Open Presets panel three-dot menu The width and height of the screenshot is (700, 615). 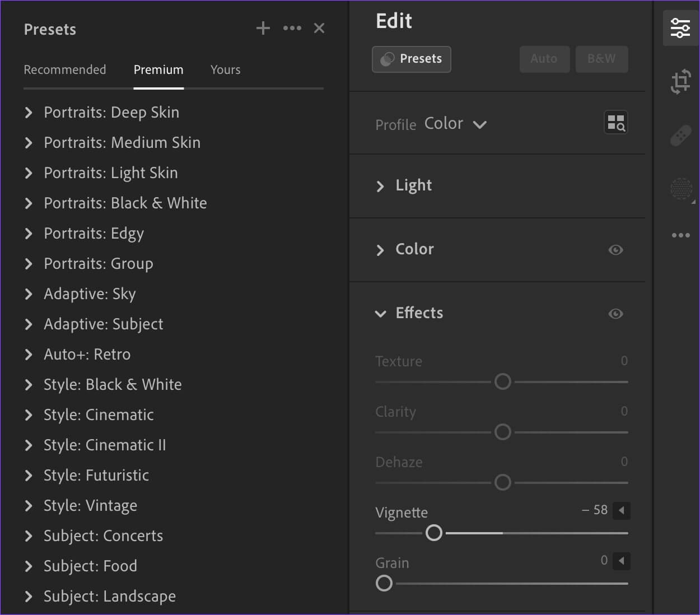pyautogui.click(x=292, y=29)
